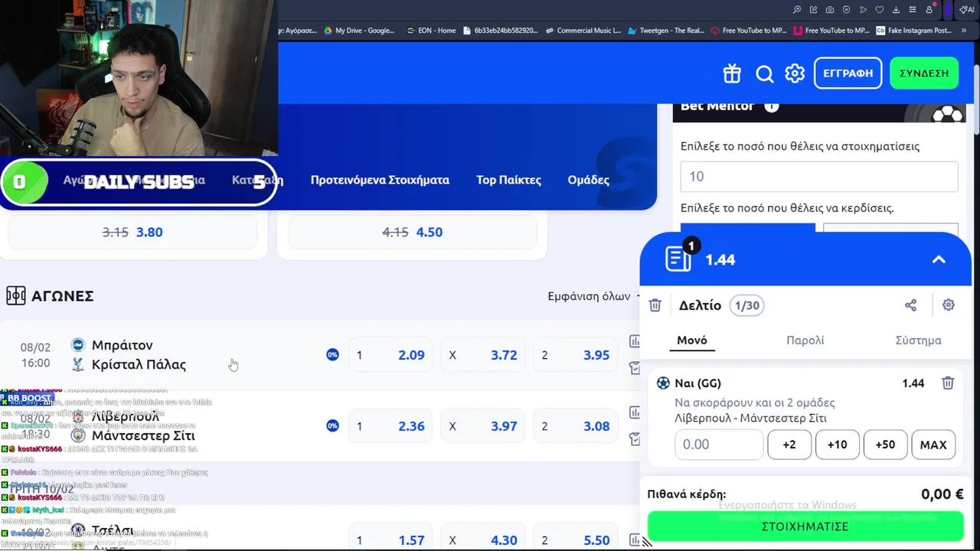Click browser snapshot camera icon
980x551 pixels.
click(830, 9)
